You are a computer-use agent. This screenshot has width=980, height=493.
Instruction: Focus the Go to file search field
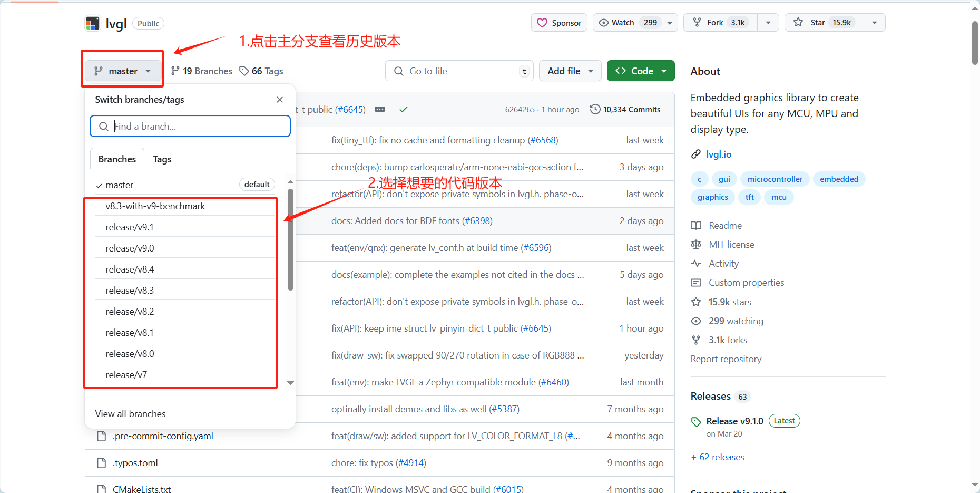459,71
